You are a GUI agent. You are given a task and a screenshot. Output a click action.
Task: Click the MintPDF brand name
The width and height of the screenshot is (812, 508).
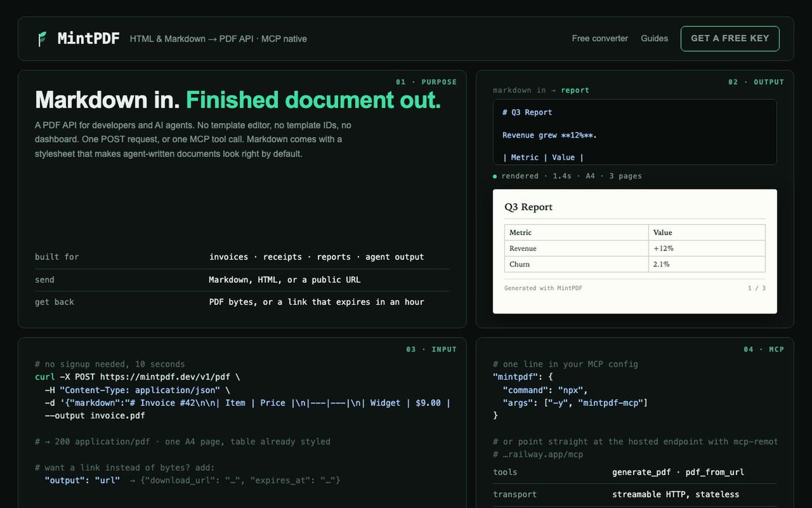click(88, 39)
